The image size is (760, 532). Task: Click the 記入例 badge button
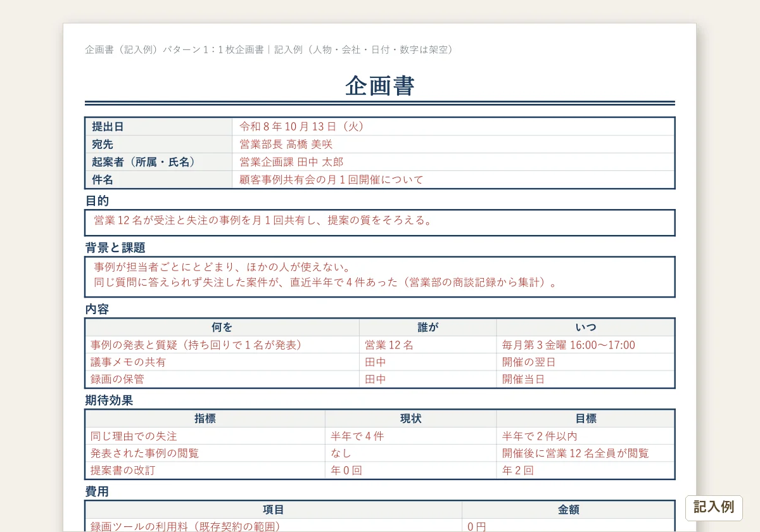coord(714,507)
